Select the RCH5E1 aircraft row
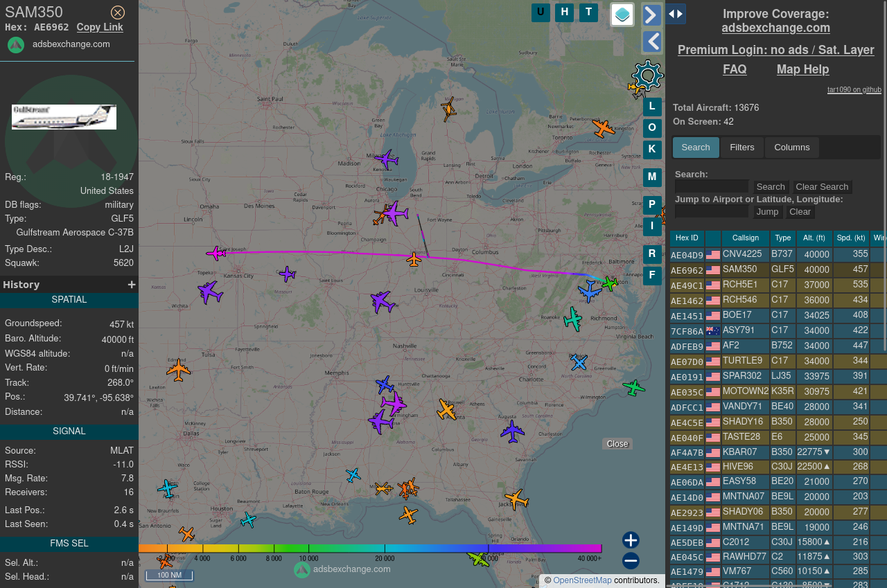The height and width of the screenshot is (588, 887). pos(778,285)
